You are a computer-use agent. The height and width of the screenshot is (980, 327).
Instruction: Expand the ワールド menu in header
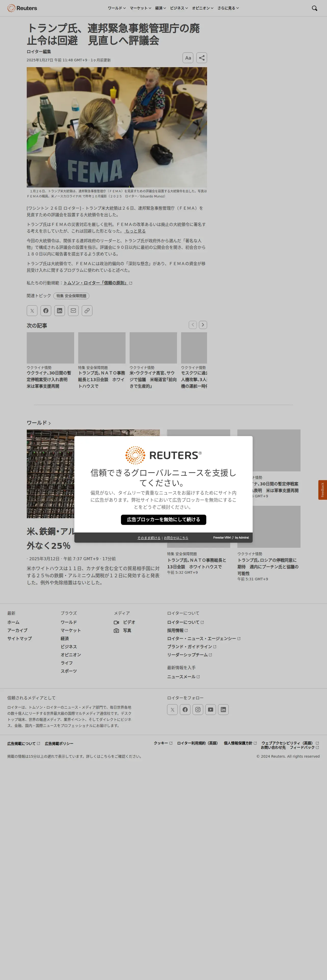116,8
